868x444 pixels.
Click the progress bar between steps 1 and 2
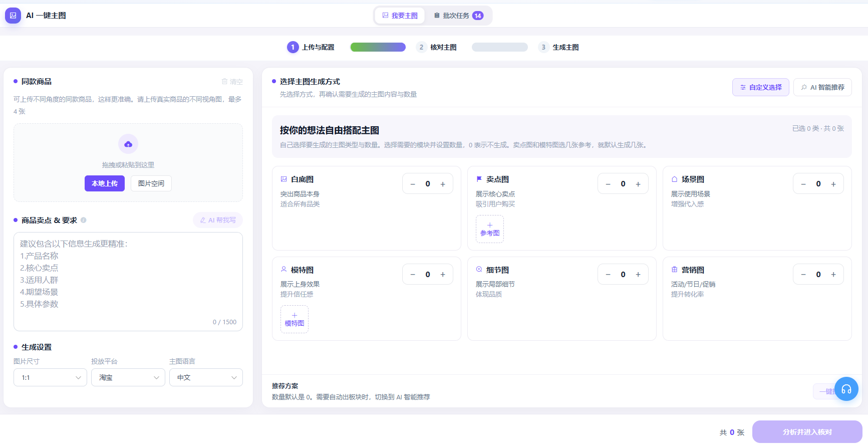pos(378,47)
